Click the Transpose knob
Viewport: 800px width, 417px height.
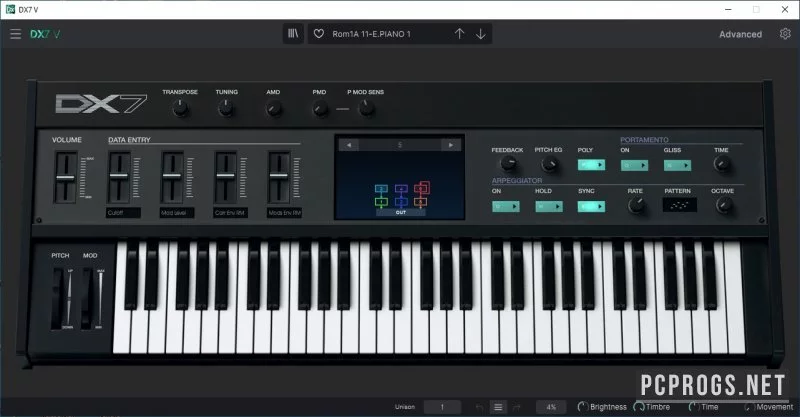click(x=180, y=108)
